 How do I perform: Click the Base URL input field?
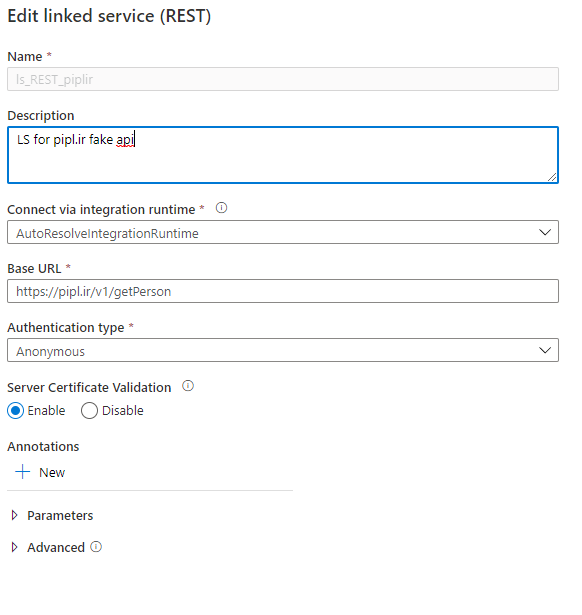pyautogui.click(x=283, y=291)
